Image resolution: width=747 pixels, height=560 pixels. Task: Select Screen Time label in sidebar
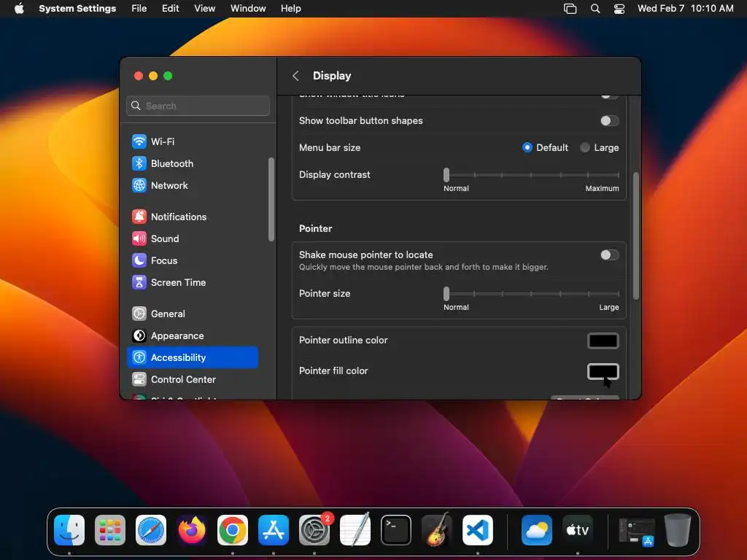point(178,282)
